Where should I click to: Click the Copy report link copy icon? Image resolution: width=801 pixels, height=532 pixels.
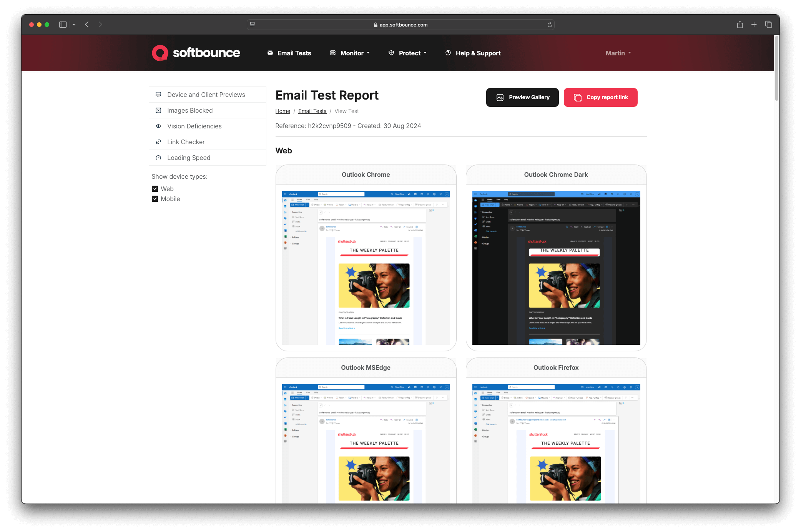[578, 98]
